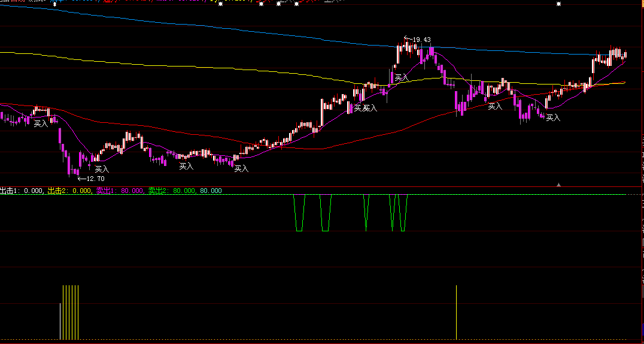Click the 19.43 high price arrow label

click(417, 40)
